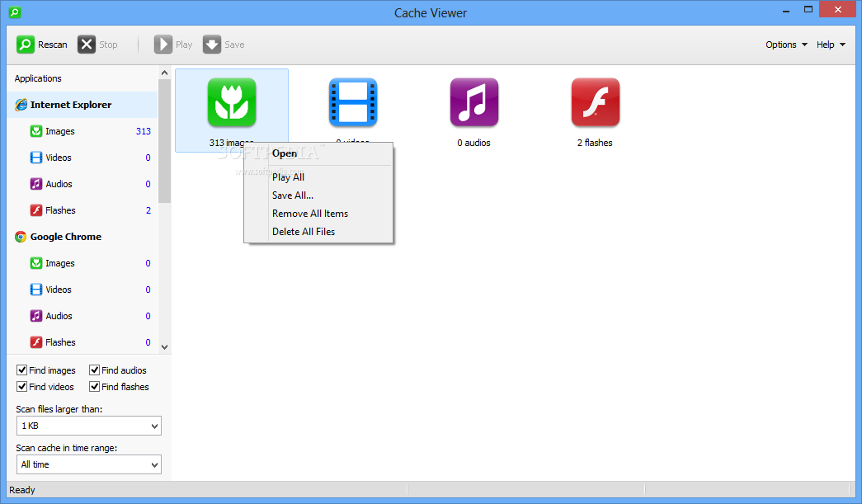The height and width of the screenshot is (504, 862).
Task: Select the large green images tile icon
Action: [x=232, y=102]
